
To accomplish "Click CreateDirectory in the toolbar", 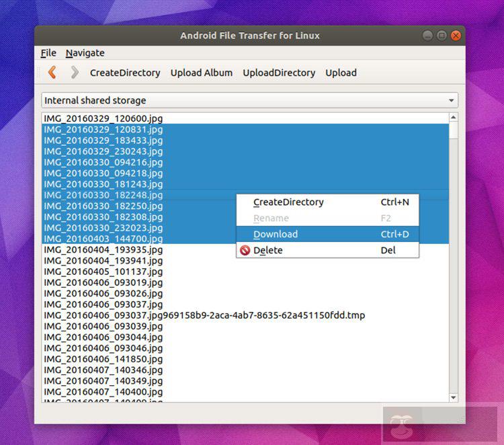I will click(x=125, y=73).
